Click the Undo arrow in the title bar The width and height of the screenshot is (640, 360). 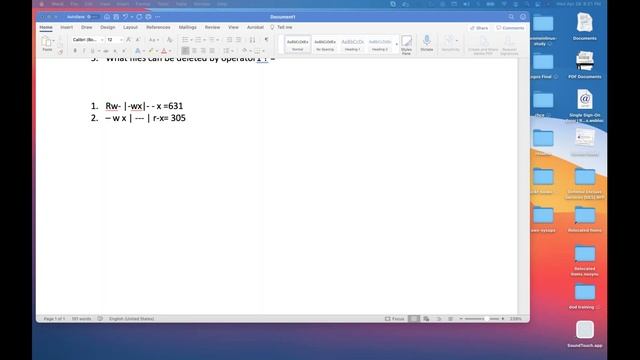click(x=126, y=17)
